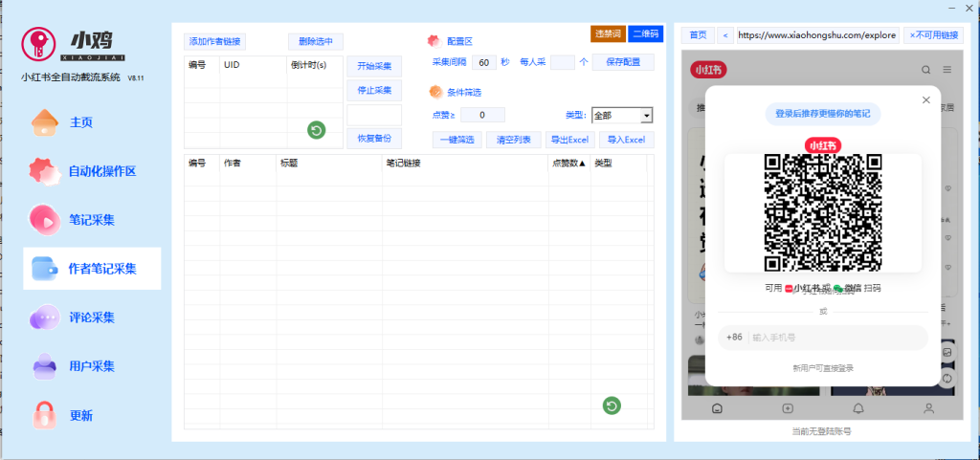Click ×不可用链接 button
The width and height of the screenshot is (980, 460).
(933, 35)
